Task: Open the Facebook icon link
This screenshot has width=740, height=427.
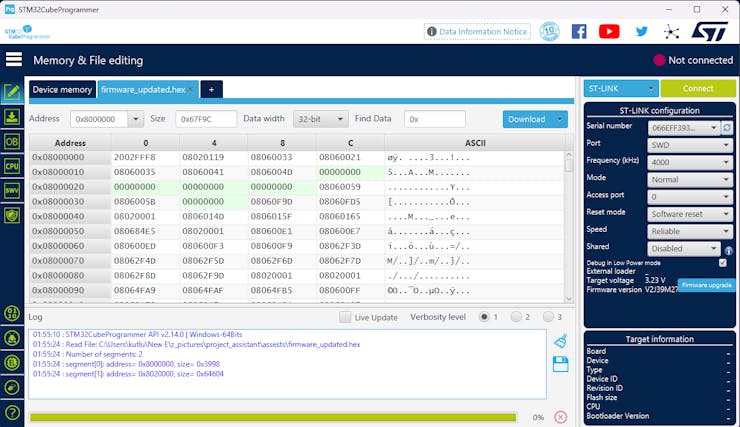Action: coord(579,32)
